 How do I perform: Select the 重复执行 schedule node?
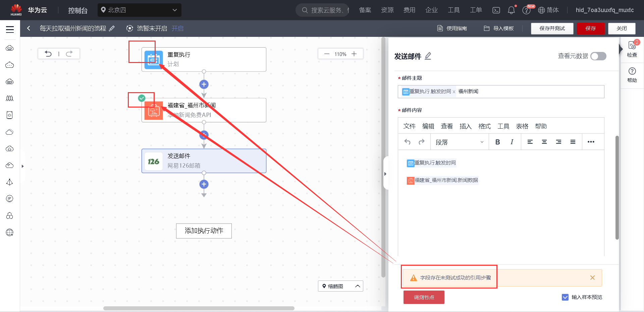click(204, 59)
